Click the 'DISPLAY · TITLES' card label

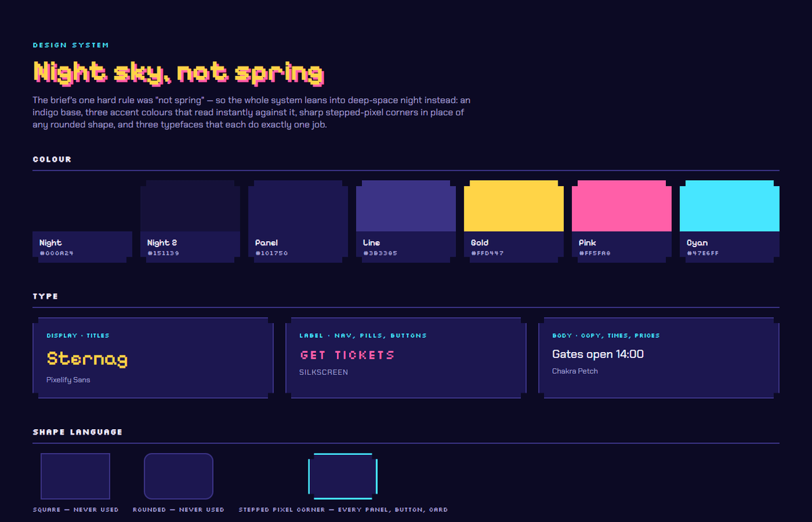click(x=78, y=336)
